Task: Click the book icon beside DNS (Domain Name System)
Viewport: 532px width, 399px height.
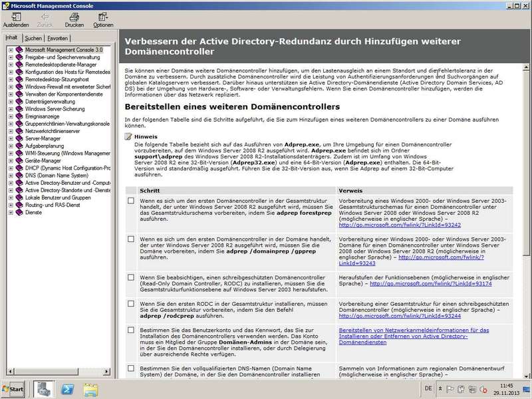Action: 19,176
